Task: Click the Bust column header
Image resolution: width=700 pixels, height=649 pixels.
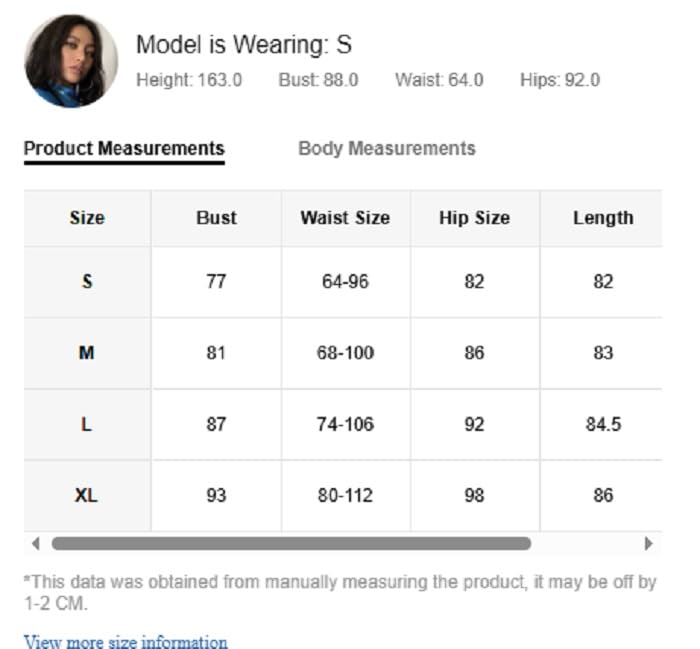Action: tap(216, 218)
